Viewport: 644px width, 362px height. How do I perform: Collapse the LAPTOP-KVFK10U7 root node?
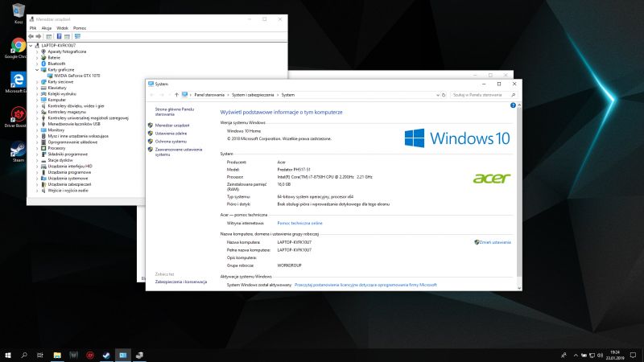coord(31,46)
